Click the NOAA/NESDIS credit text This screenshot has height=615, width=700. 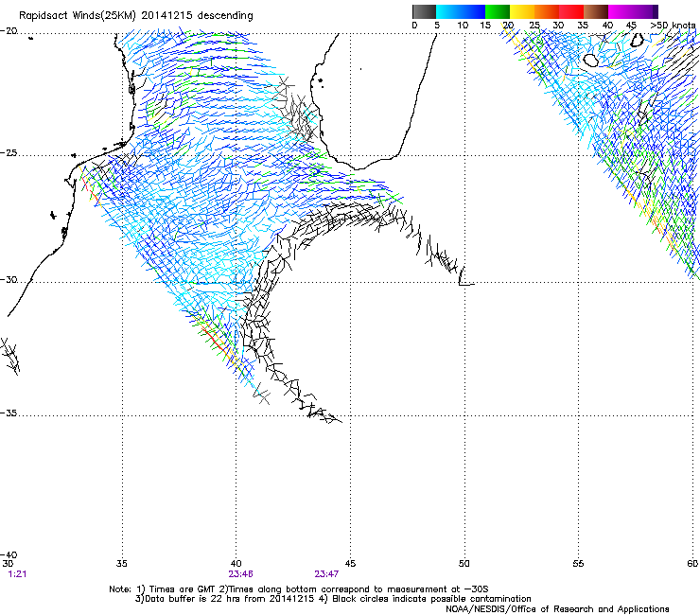tap(557, 609)
